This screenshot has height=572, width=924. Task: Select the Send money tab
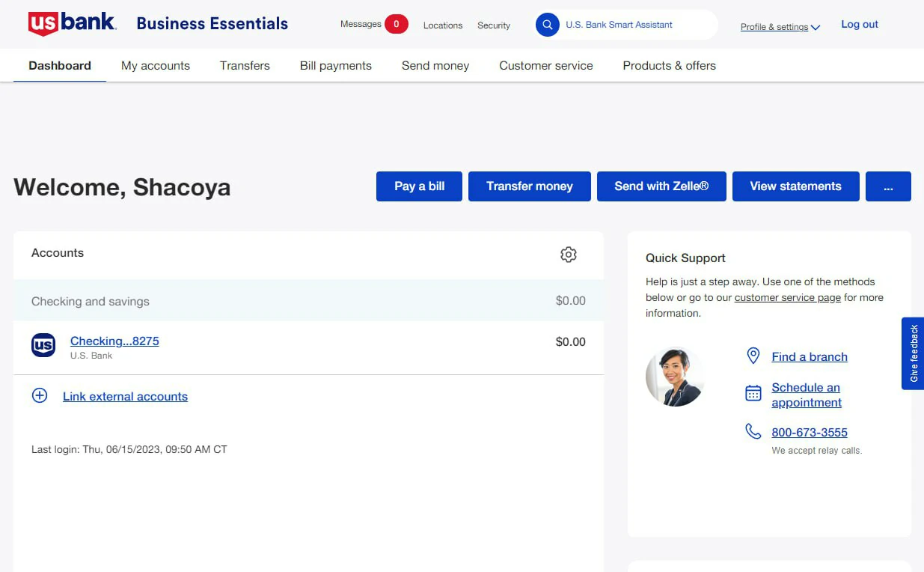(x=435, y=66)
